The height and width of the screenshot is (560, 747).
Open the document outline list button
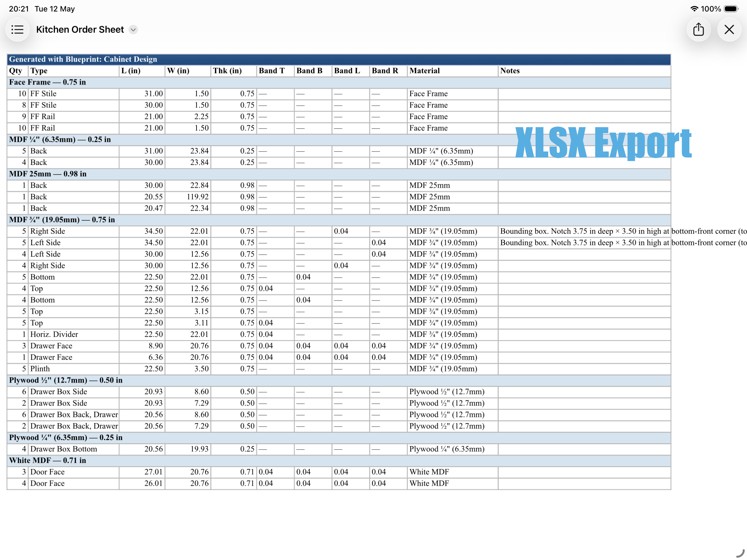[17, 30]
